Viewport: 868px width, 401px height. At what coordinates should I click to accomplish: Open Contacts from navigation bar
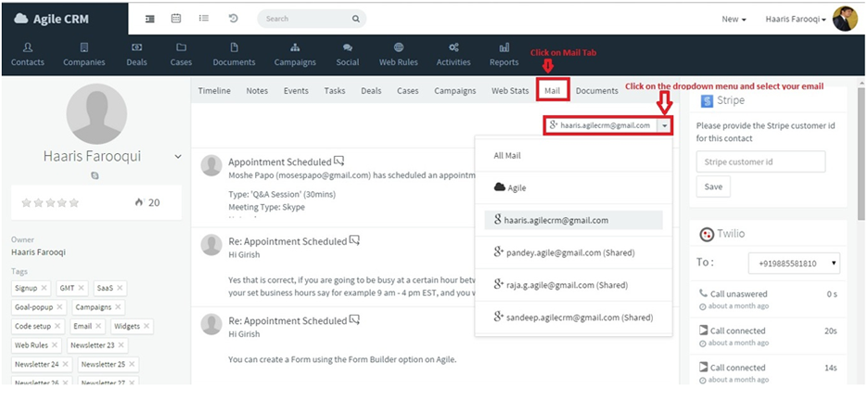(x=27, y=55)
